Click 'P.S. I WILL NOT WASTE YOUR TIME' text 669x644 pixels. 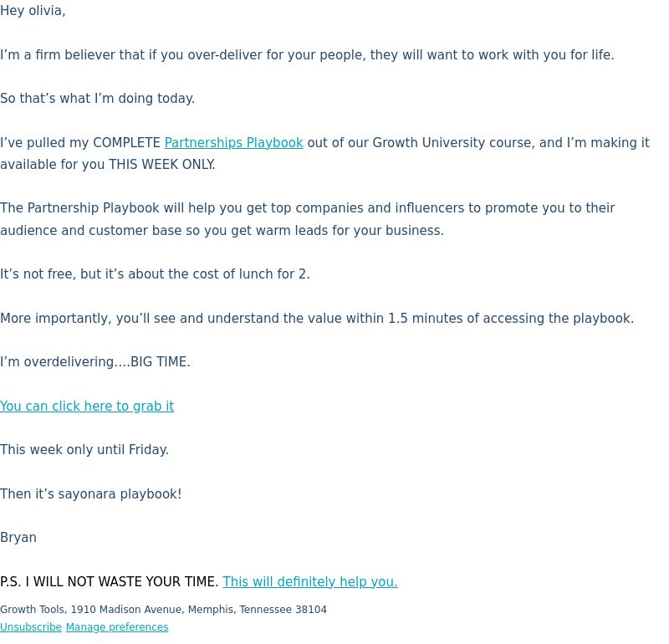pos(110,582)
